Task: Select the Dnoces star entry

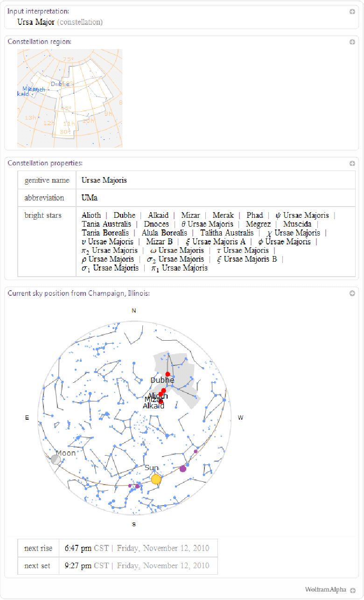Action: point(156,224)
